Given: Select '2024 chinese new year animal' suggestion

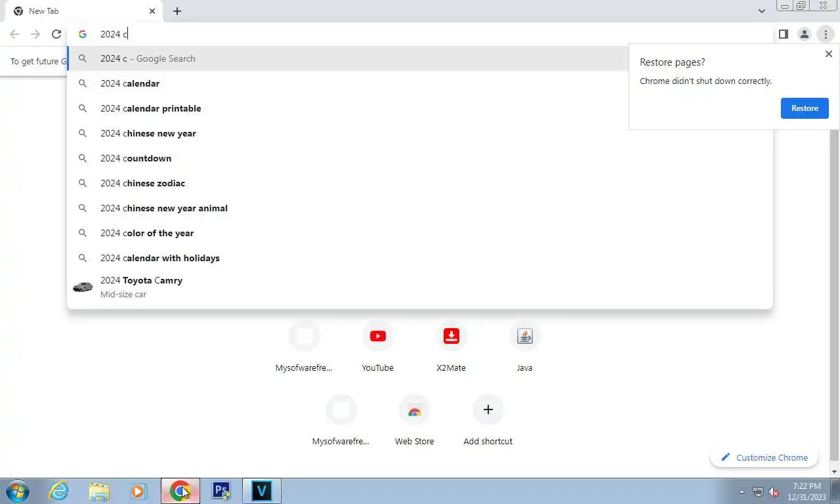Looking at the screenshot, I should (x=420, y=208).
